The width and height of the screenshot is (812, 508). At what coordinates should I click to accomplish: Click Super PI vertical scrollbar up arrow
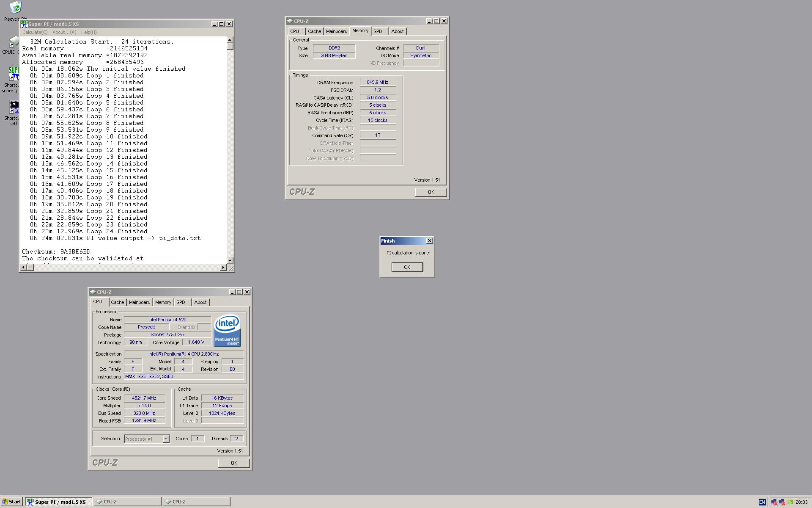tap(230, 40)
